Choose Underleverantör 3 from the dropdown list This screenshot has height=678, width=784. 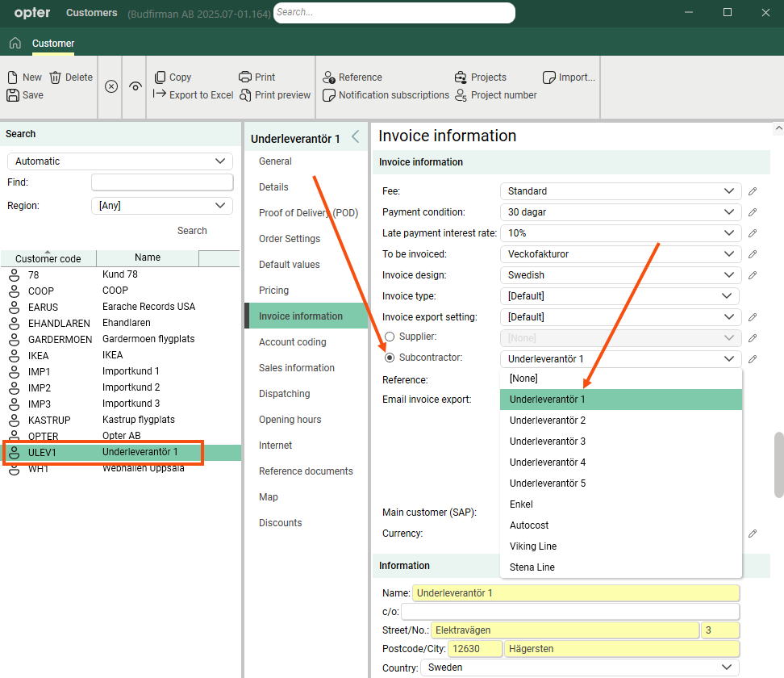(547, 442)
